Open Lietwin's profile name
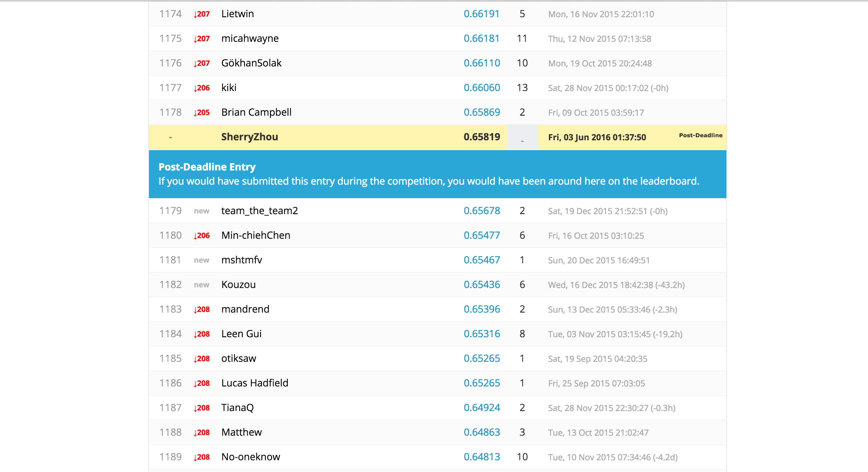Viewport: 868px width, 472px height. click(237, 14)
